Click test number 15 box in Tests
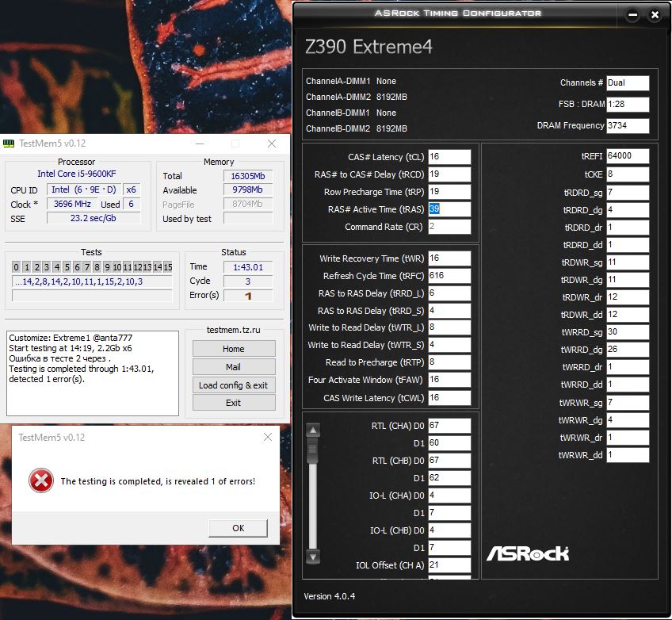 click(167, 267)
